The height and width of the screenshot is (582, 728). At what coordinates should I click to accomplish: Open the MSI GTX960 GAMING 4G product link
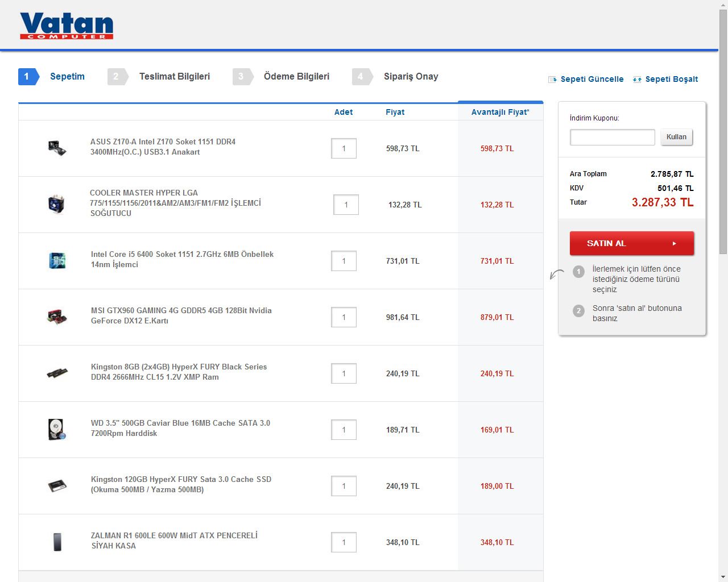point(181,315)
